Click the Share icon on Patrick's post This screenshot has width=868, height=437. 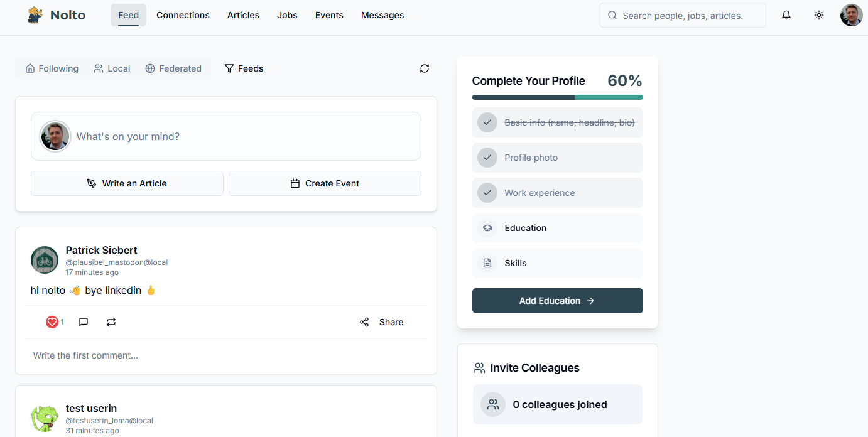[x=364, y=322]
